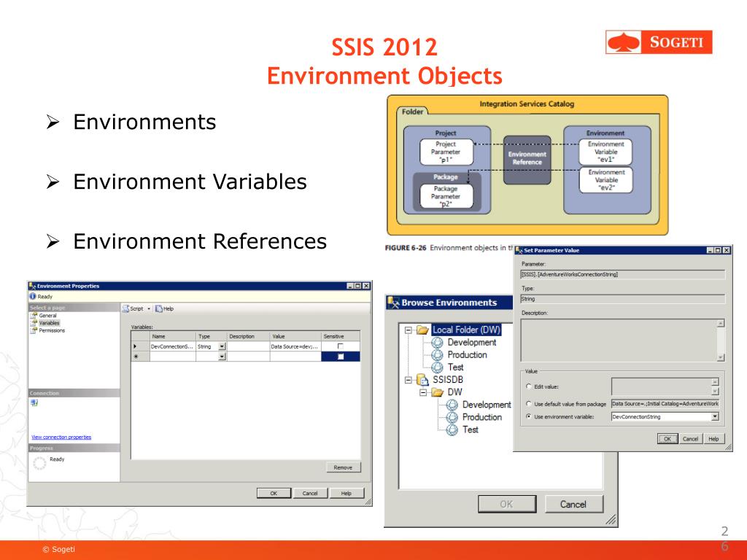Click the DevConnectionS... name cell
Screen dimensions: 747x560
click(173, 346)
